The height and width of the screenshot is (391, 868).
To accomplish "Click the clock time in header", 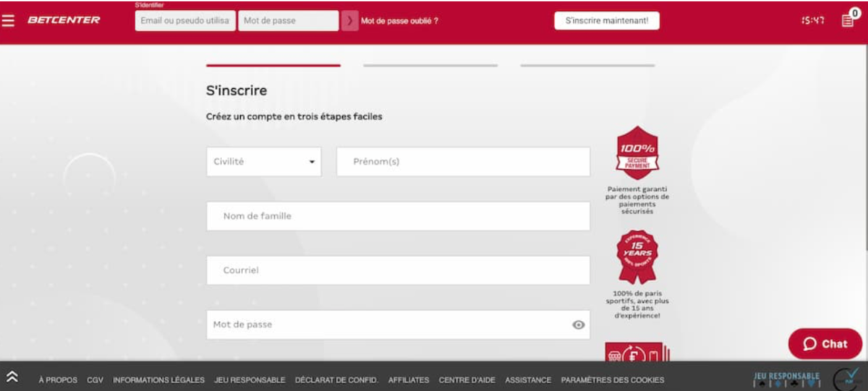I will click(x=814, y=21).
